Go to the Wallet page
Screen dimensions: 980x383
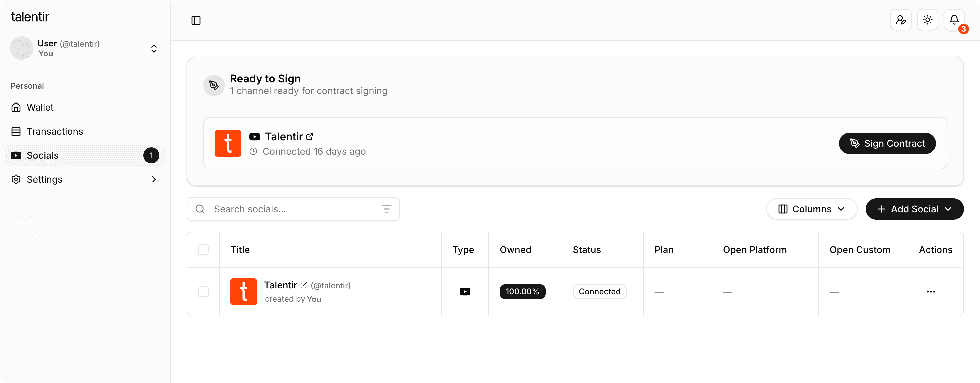[40, 107]
